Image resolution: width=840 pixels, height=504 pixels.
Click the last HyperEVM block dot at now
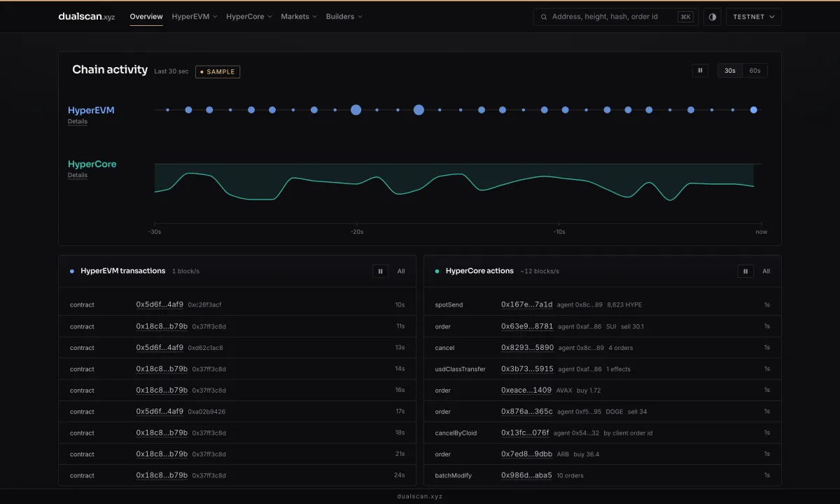coord(754,110)
